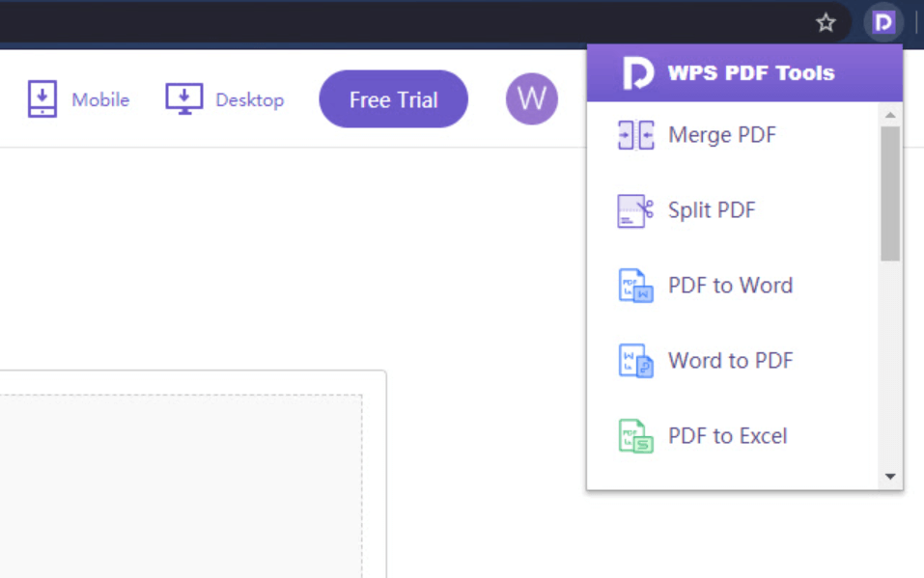The image size is (924, 578).
Task: Open the Mobile link
Action: (100, 99)
